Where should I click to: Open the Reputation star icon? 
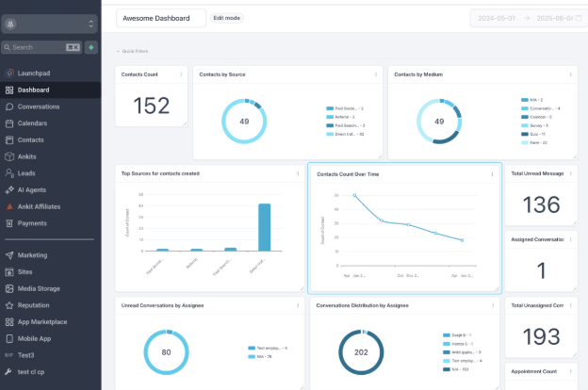tap(9, 305)
